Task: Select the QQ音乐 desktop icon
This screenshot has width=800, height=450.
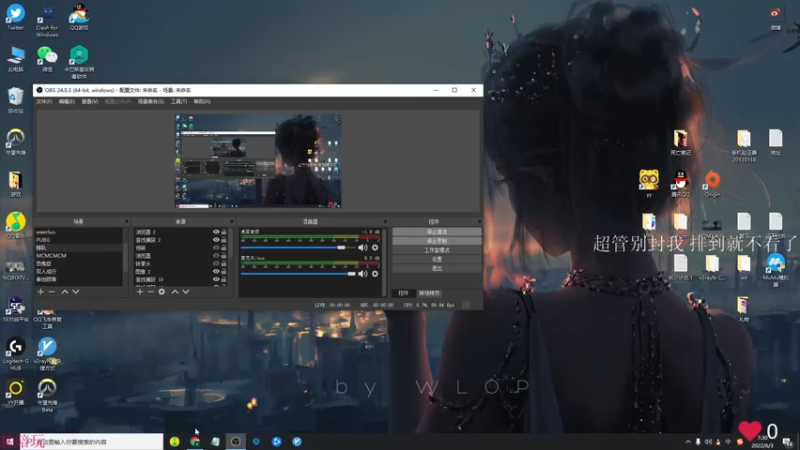Action: (15, 226)
